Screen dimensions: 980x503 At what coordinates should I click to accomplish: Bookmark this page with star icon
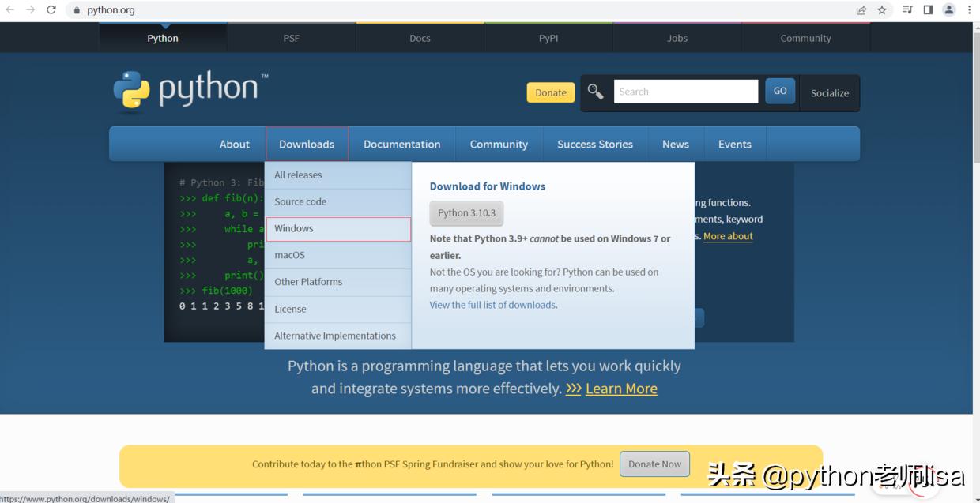point(882,10)
